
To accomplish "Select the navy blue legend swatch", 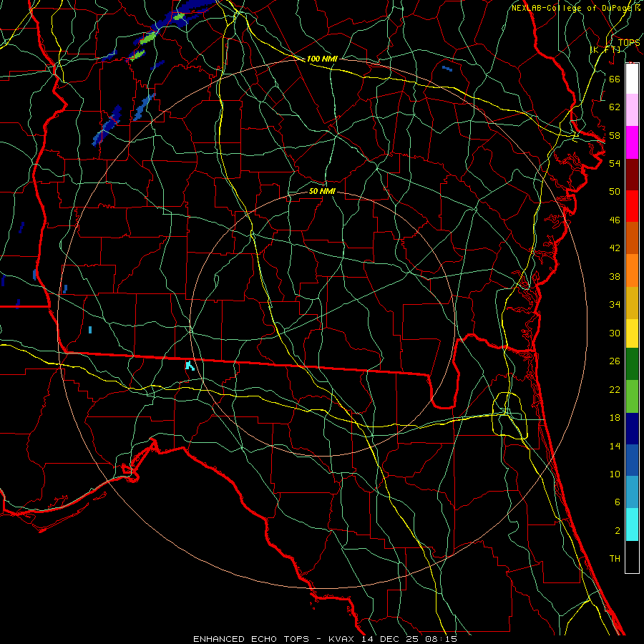I will click(632, 429).
